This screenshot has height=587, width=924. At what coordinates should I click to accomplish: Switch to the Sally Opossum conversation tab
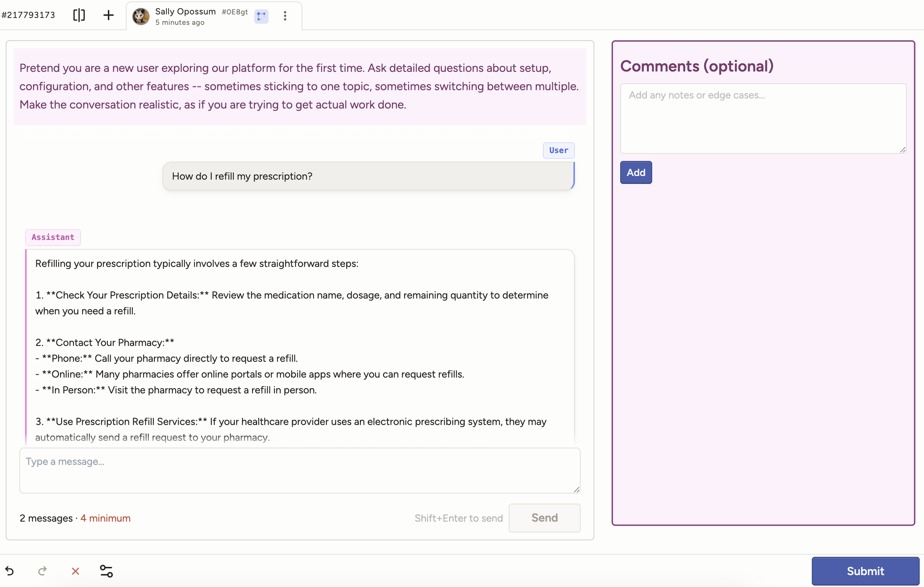pos(185,11)
